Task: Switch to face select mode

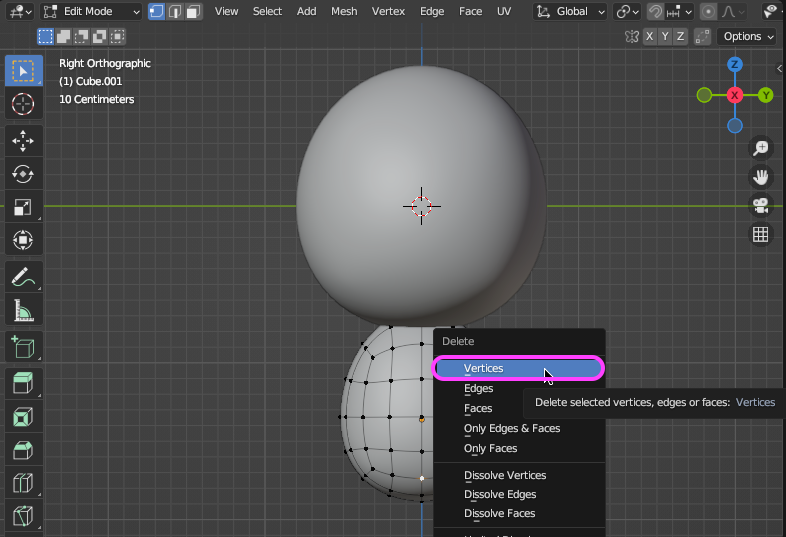Action: tap(193, 12)
